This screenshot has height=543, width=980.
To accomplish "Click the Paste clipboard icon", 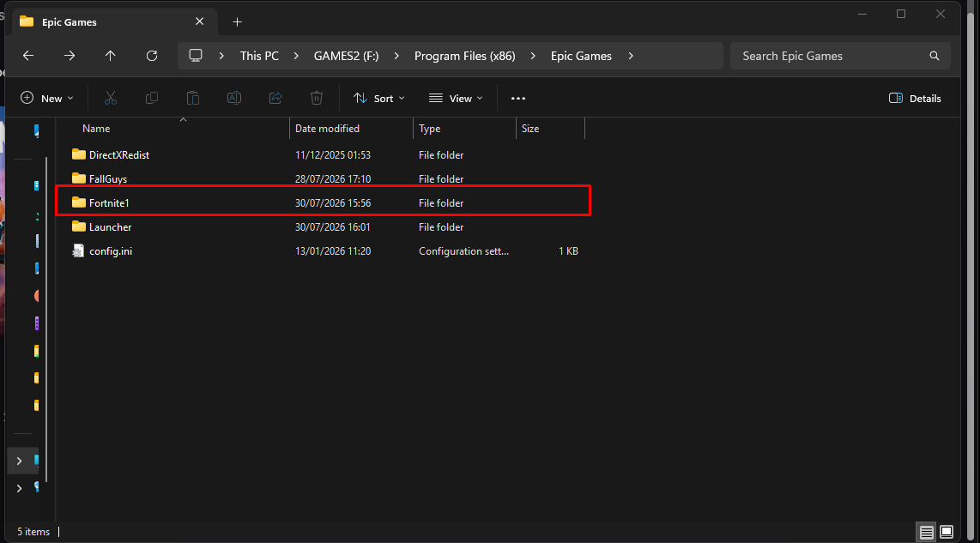I will tap(193, 98).
